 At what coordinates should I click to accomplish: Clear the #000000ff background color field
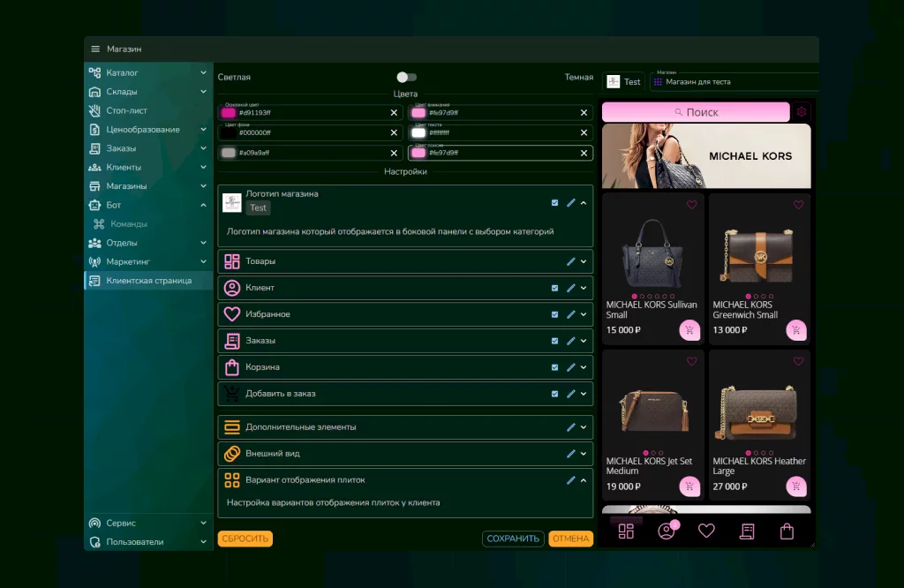coord(394,133)
